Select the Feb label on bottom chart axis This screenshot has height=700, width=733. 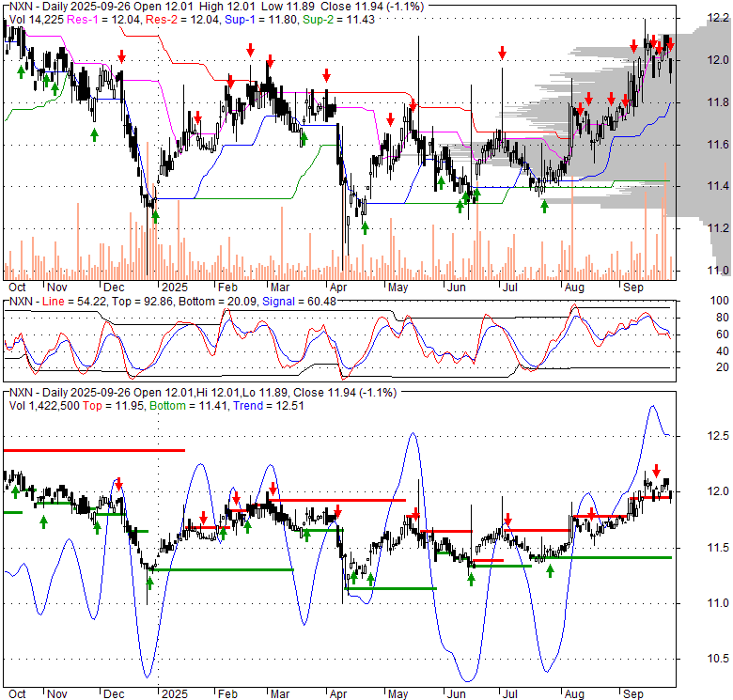tap(227, 694)
